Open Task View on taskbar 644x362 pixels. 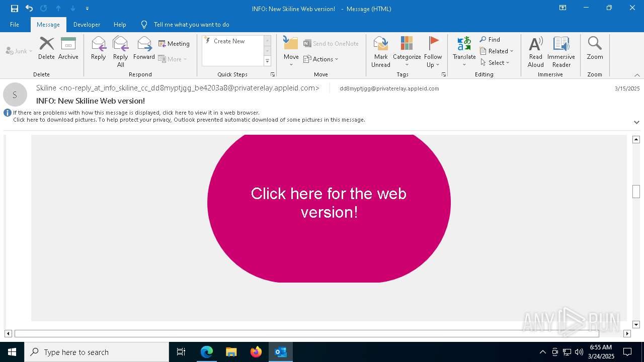tap(181, 352)
